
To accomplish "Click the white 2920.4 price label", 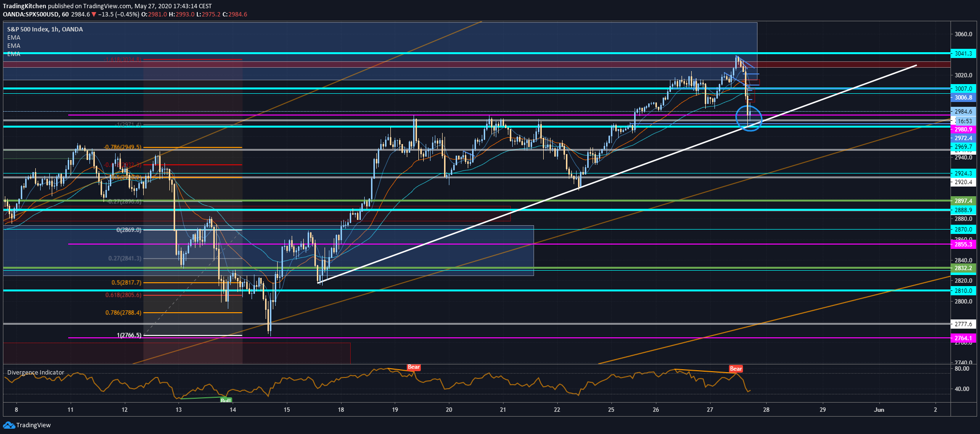I will click(x=963, y=182).
